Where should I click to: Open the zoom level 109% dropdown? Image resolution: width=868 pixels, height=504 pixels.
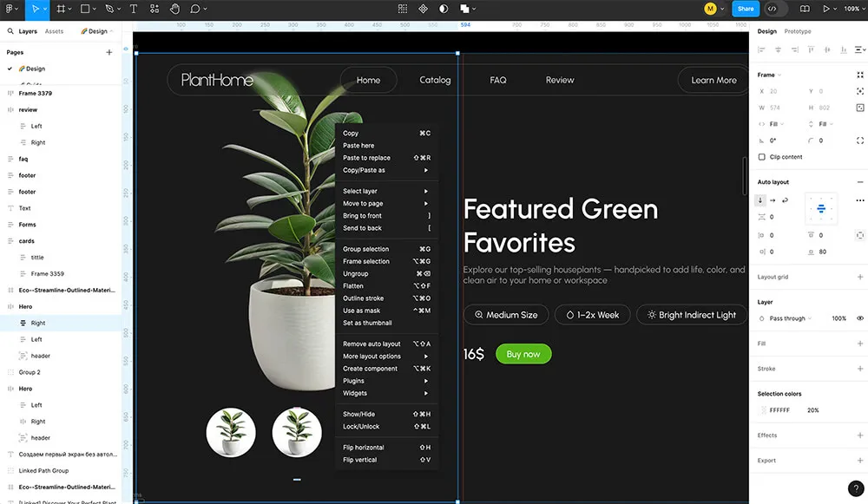[853, 9]
